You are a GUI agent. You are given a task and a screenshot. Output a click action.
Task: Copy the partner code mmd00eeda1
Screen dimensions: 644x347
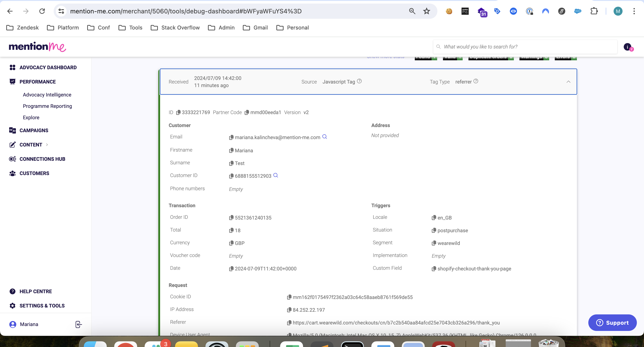tap(247, 113)
